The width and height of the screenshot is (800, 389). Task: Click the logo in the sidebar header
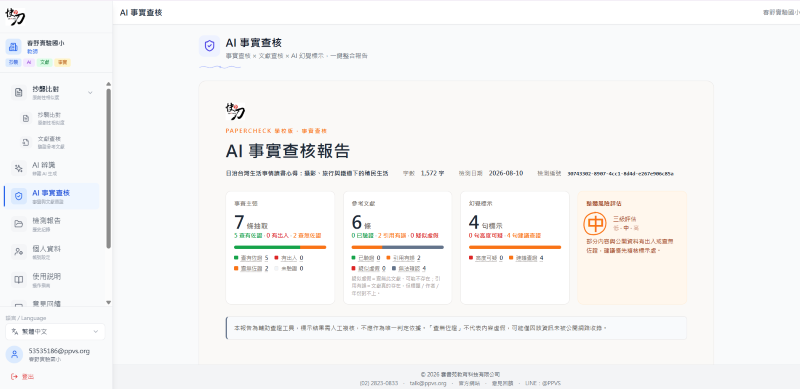[x=15, y=16]
